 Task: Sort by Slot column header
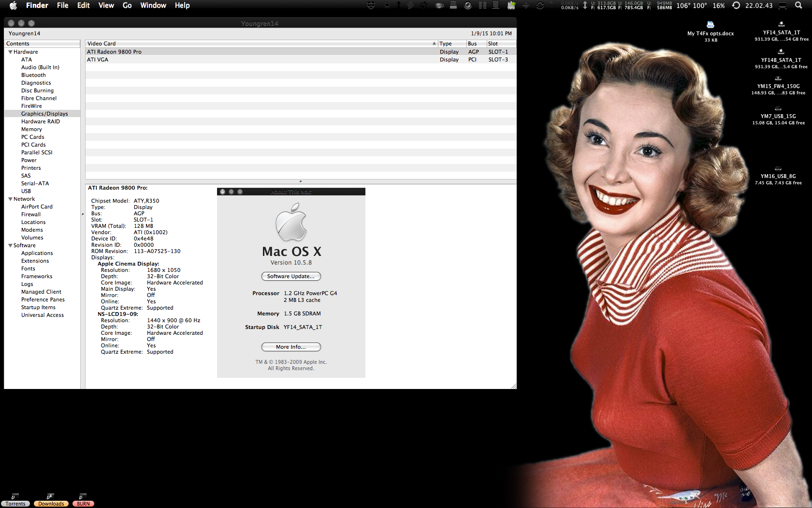point(501,44)
